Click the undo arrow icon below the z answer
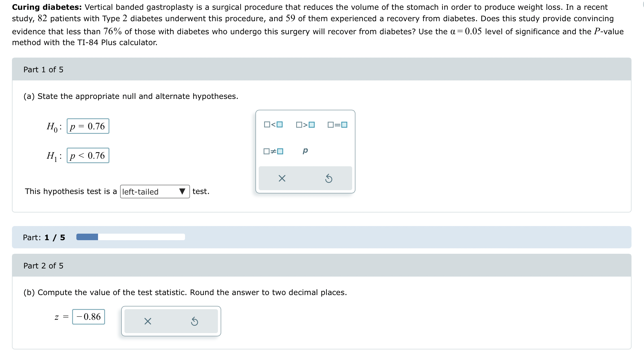This screenshot has width=644, height=357. (195, 321)
